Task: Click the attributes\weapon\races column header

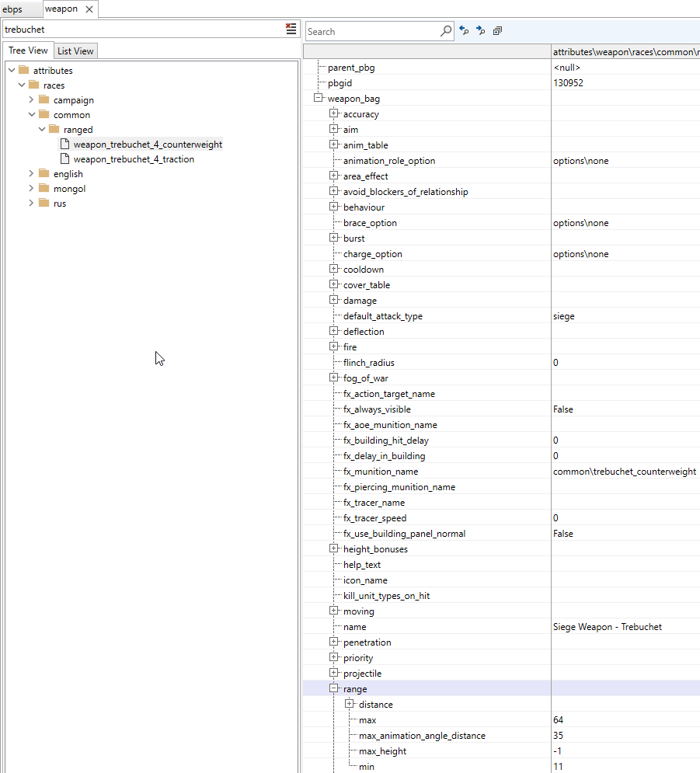Action: [x=625, y=52]
